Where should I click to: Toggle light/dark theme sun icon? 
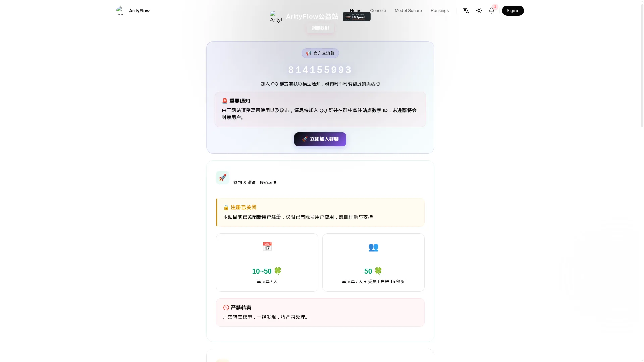coord(479,11)
